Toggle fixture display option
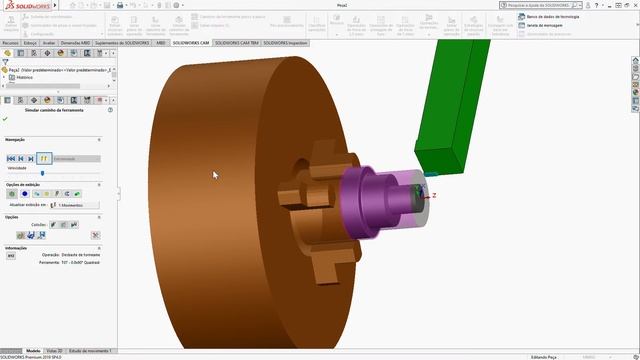The image size is (640, 360). [x=57, y=194]
